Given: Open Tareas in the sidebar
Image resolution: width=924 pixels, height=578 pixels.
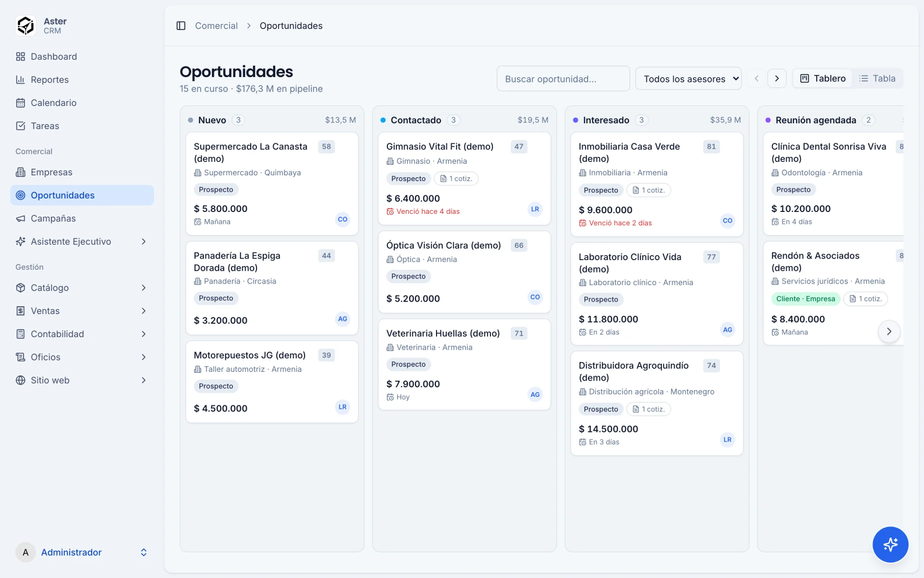Looking at the screenshot, I should 82,126.
